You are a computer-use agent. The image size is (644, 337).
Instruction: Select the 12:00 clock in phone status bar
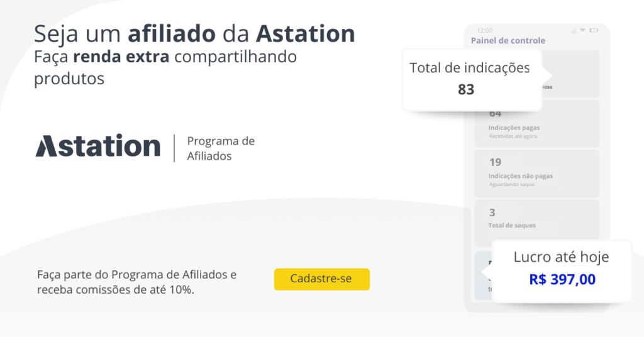point(485,30)
